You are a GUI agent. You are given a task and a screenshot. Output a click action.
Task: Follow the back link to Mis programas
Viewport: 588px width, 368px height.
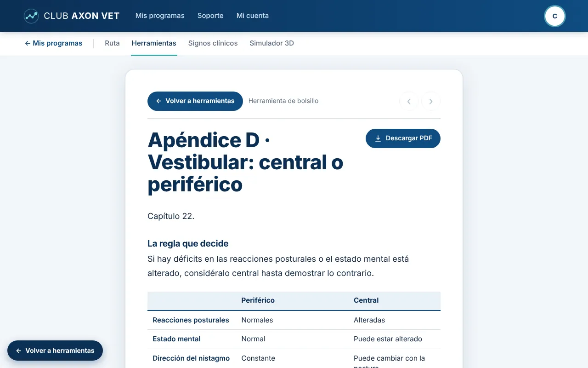pyautogui.click(x=54, y=43)
